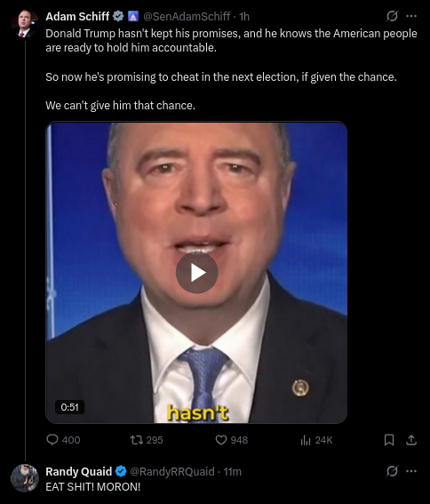This screenshot has width=430, height=504.
Task: Visit the Adam Schiff display name link
Action: [x=77, y=16]
